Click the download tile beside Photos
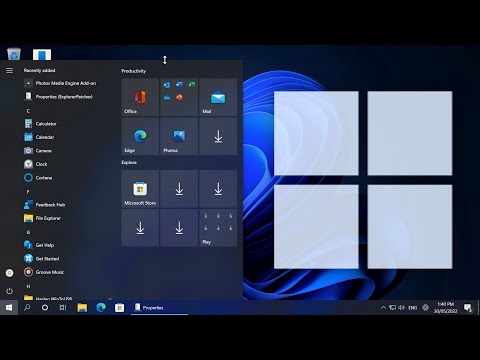Screen dimensions: 480x360 [x=218, y=136]
